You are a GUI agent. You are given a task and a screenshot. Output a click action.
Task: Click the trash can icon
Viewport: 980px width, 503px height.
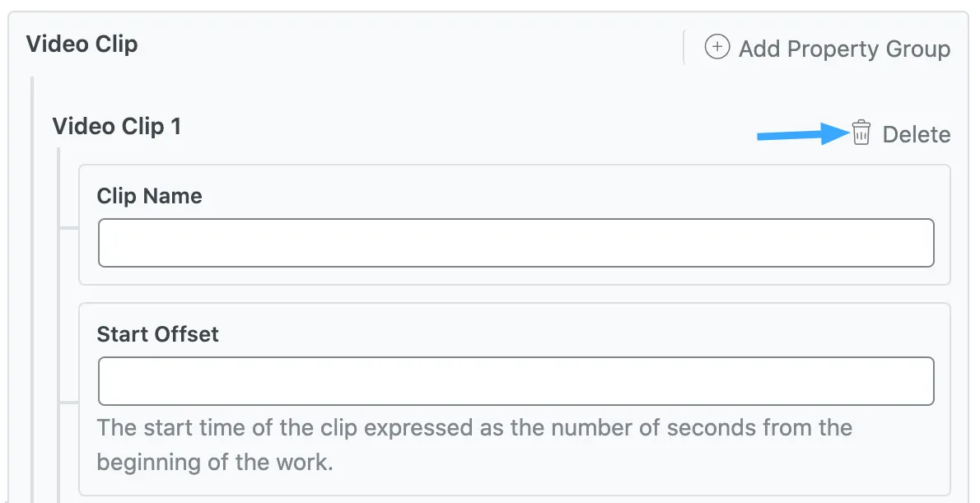[x=861, y=133]
